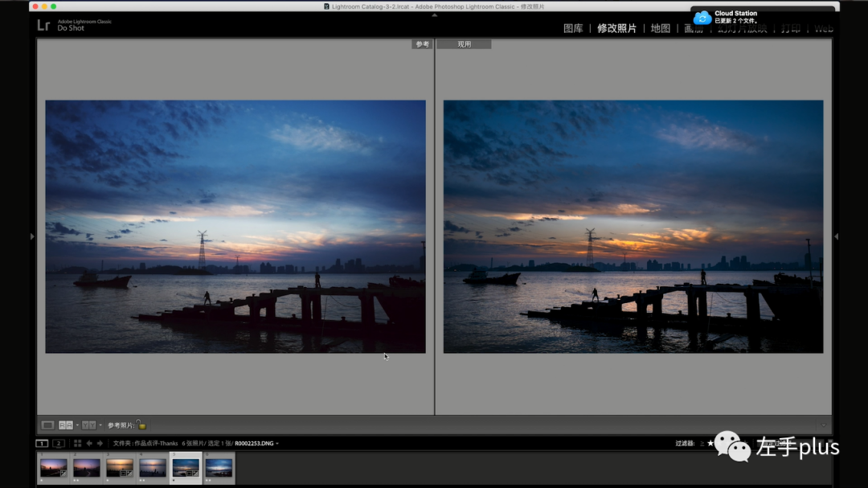The width and height of the screenshot is (868, 488).
Task: Open the grid view icon in filmstrip bar
Action: [x=77, y=443]
